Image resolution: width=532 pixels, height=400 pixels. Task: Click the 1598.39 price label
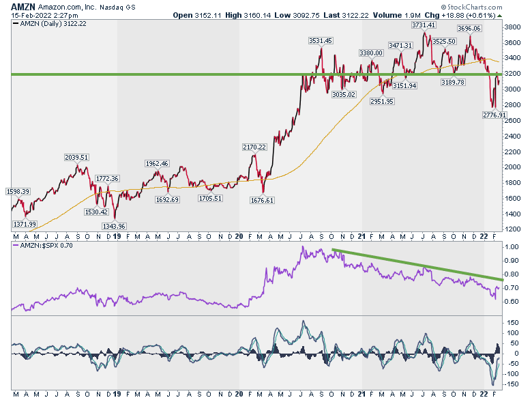tap(18, 191)
